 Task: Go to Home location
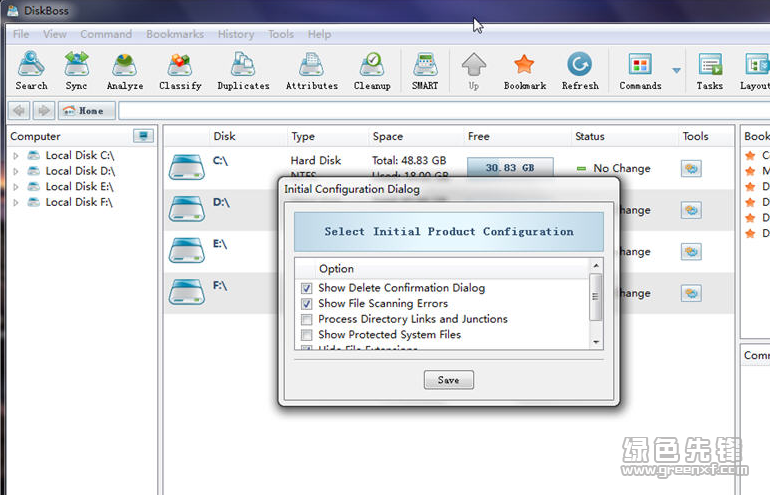pyautogui.click(x=87, y=110)
